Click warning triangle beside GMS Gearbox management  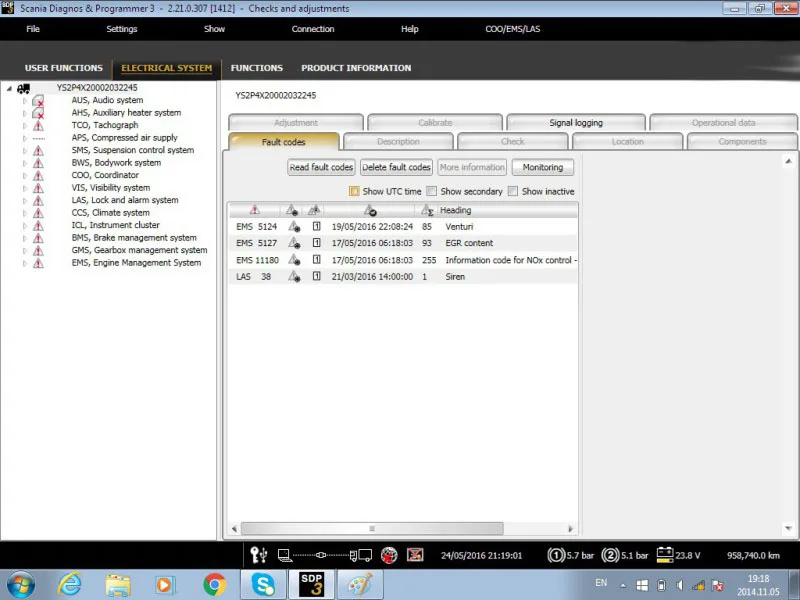click(38, 251)
